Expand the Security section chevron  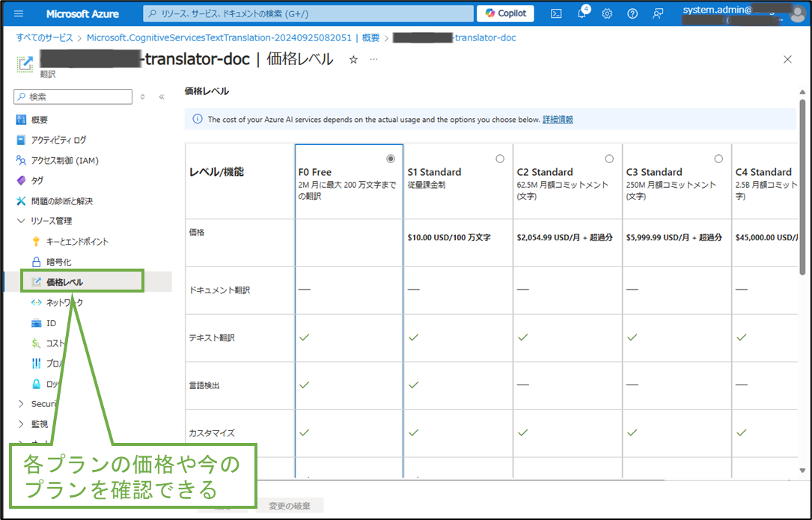pos(21,403)
